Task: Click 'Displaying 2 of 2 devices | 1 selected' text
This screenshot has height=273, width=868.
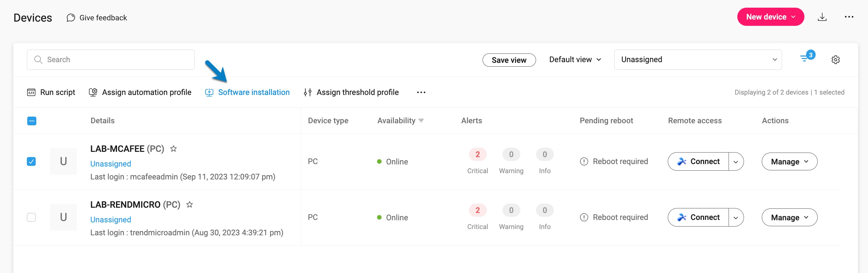Action: pyautogui.click(x=789, y=93)
